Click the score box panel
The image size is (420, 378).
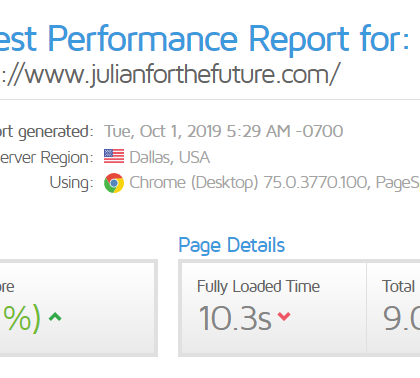coord(78,308)
